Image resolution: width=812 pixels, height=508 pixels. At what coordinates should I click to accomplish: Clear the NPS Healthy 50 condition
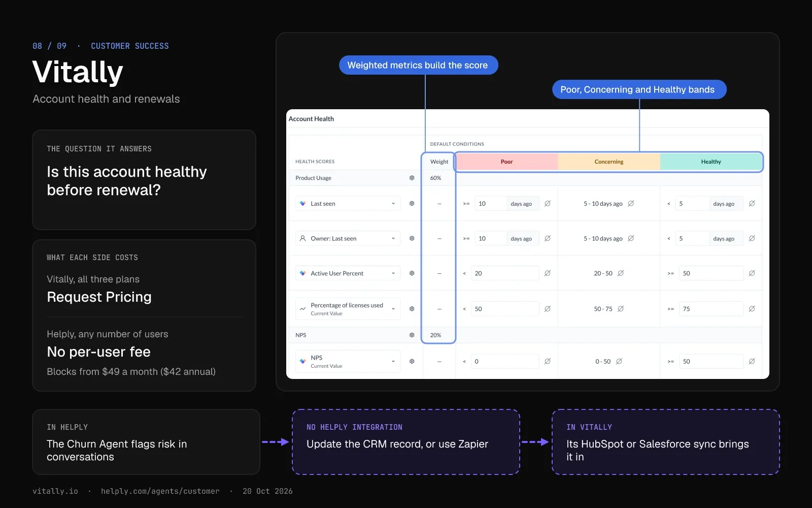(x=752, y=361)
